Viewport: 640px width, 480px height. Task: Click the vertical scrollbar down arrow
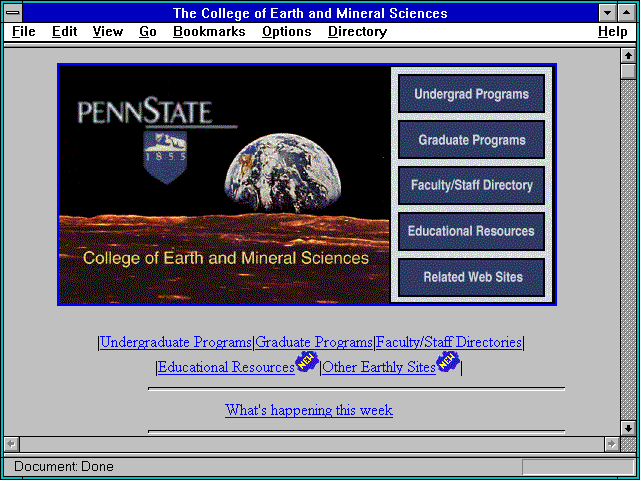pos(628,428)
